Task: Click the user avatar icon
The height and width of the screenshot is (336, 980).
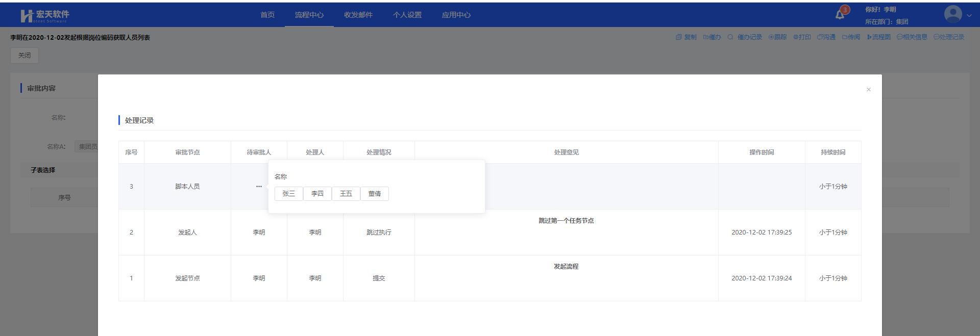Action: click(952, 14)
